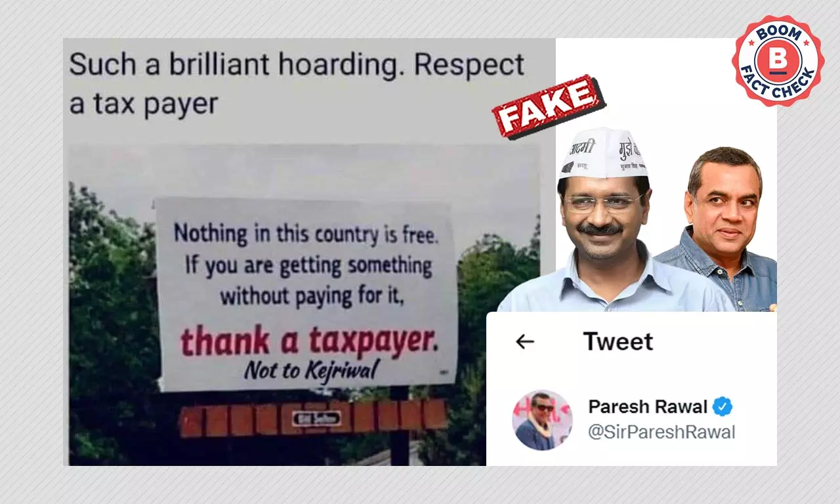This screenshot has width=840, height=504.
Task: Open the Paresh Rawal profile avatar
Action: point(542,420)
